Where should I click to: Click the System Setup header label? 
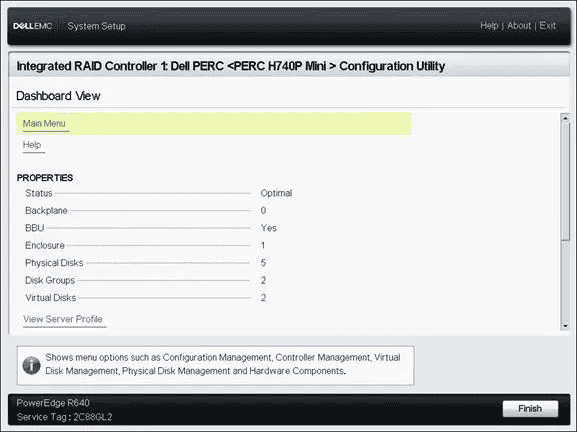pyautogui.click(x=96, y=26)
